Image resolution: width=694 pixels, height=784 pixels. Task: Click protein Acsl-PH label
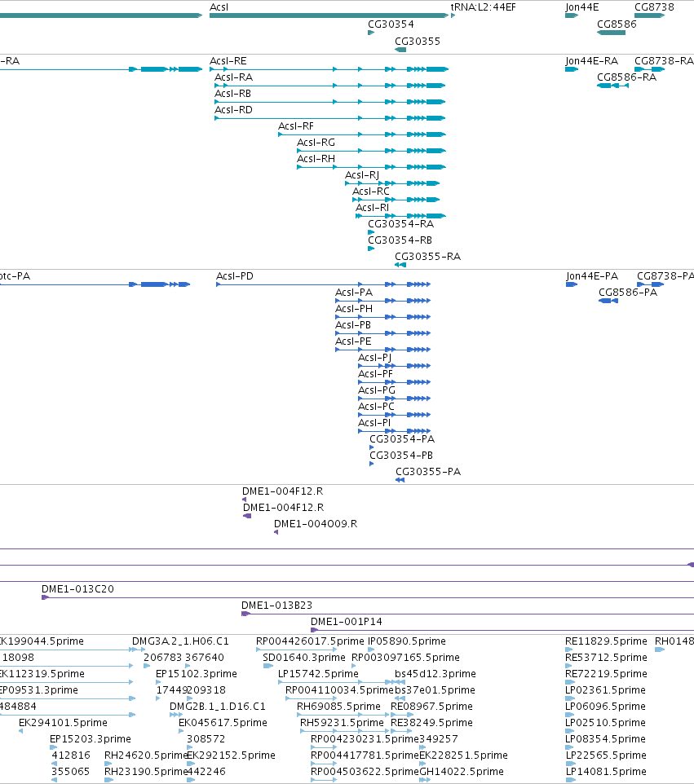coord(354,309)
